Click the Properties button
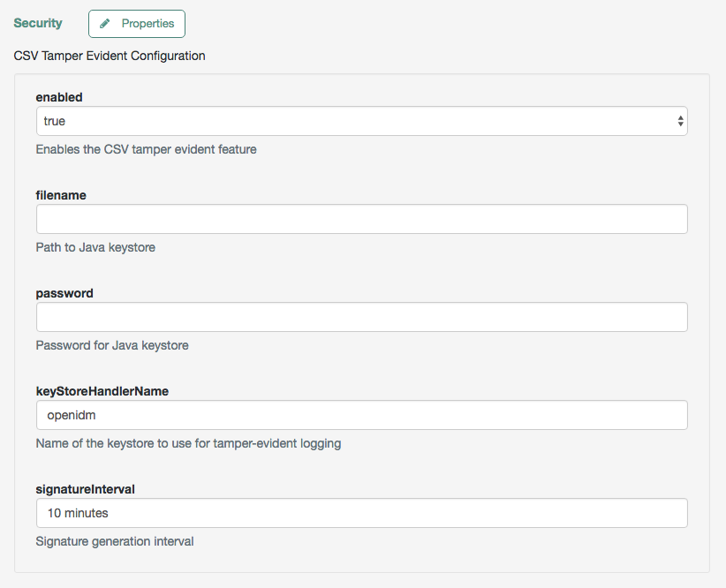Screen dimensions: 726x588 137,24
